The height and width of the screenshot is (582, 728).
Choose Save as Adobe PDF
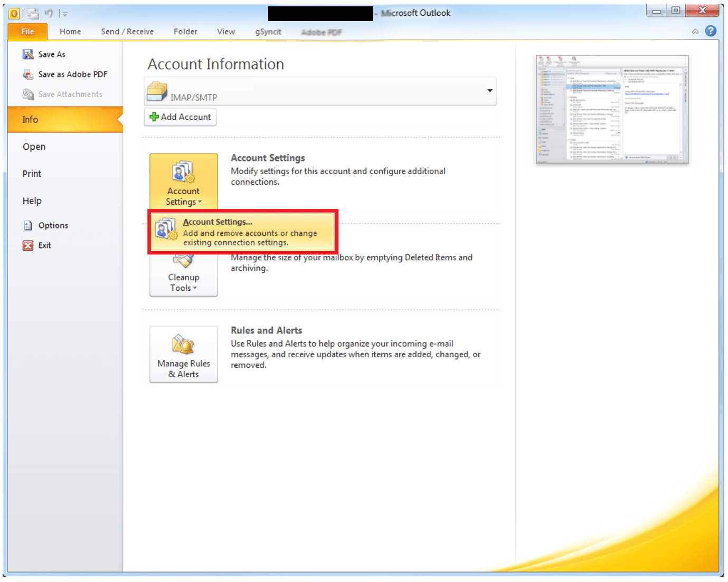pyautogui.click(x=65, y=74)
